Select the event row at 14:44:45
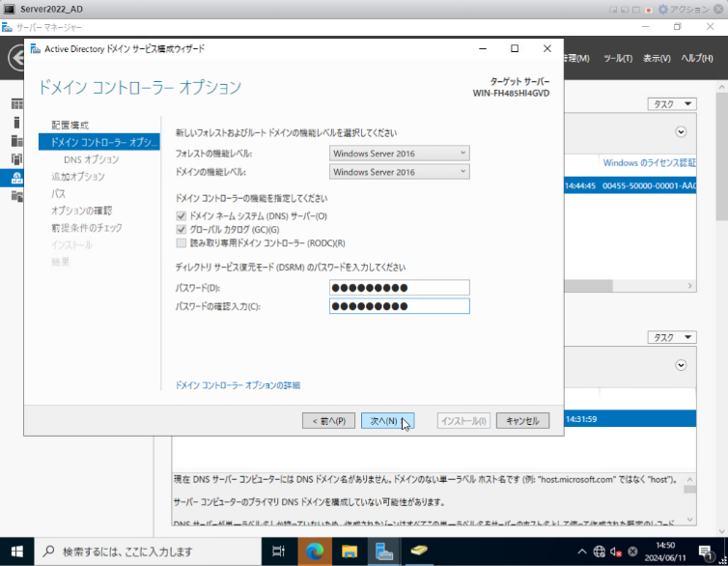Image resolution: width=728 pixels, height=566 pixels. pos(630,185)
